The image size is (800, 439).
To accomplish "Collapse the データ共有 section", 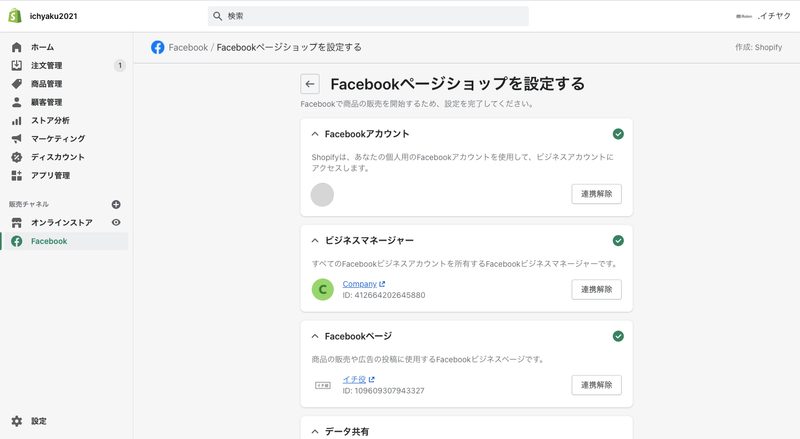I will (x=315, y=431).
